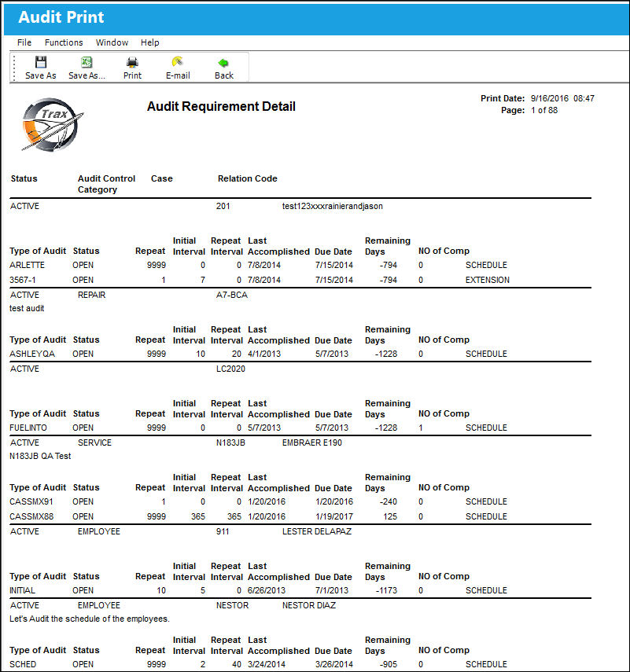The width and height of the screenshot is (630, 672).
Task: Click relation code A7-BCA
Action: [232, 295]
